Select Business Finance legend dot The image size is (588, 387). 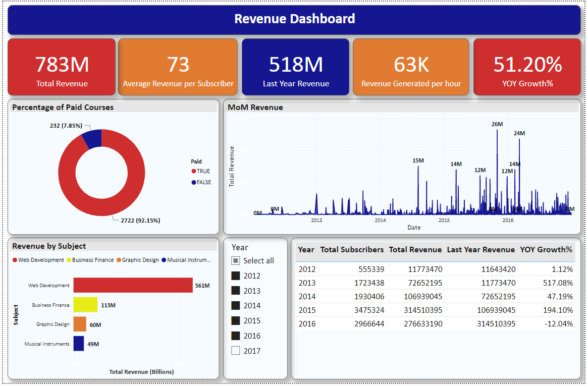point(69,260)
